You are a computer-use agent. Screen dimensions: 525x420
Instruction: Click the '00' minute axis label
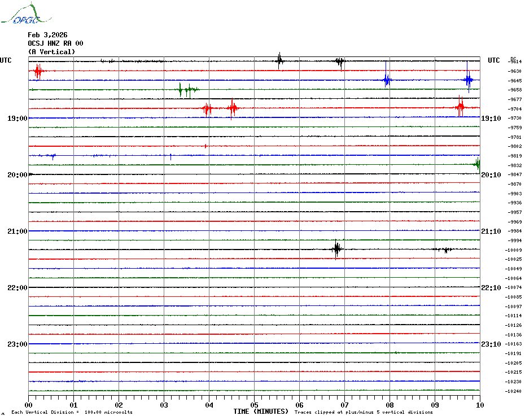click(29, 405)
